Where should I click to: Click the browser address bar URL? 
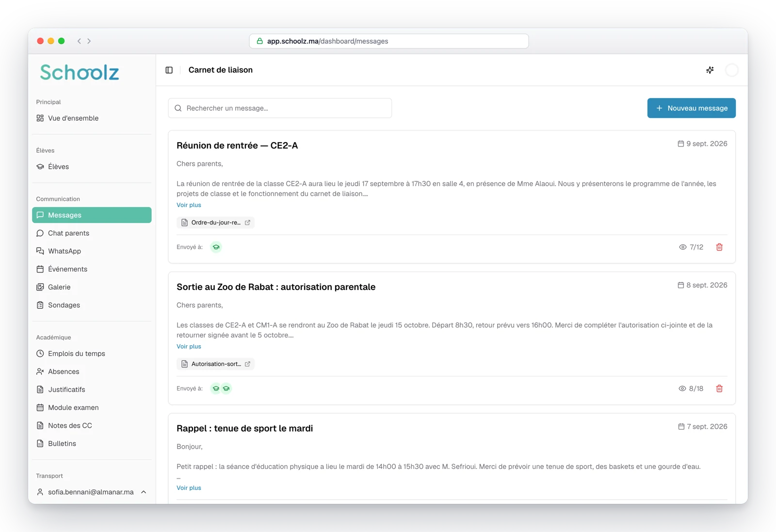coord(389,41)
